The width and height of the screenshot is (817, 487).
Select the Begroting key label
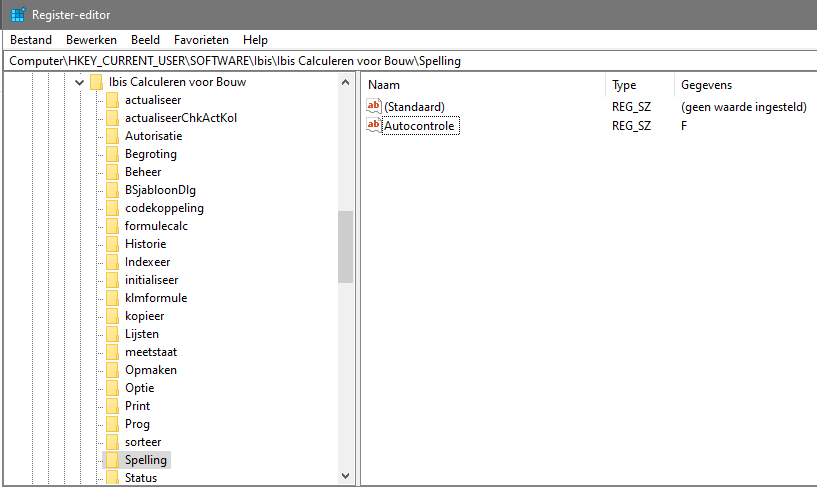coord(151,154)
